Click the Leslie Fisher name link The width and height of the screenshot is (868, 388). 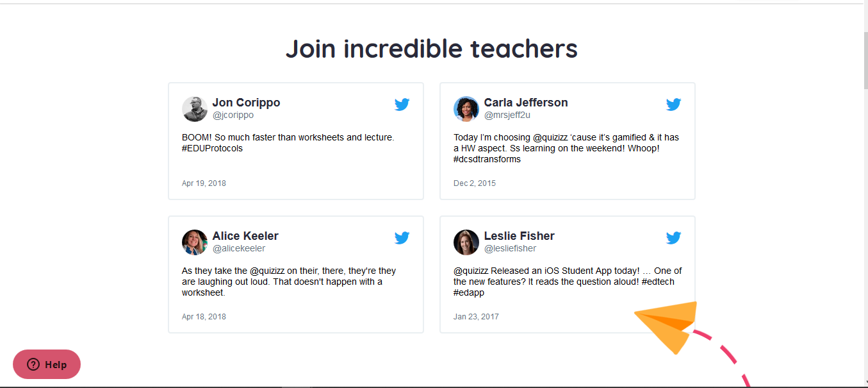519,236
